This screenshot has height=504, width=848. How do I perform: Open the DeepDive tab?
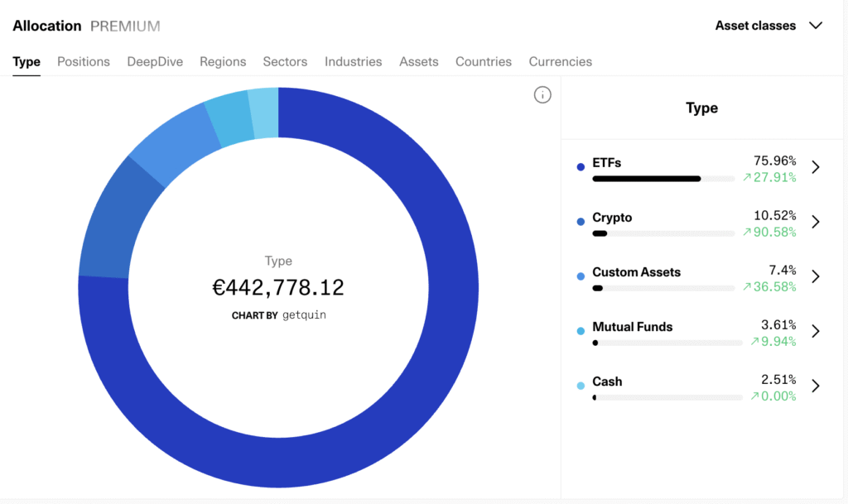click(x=155, y=61)
